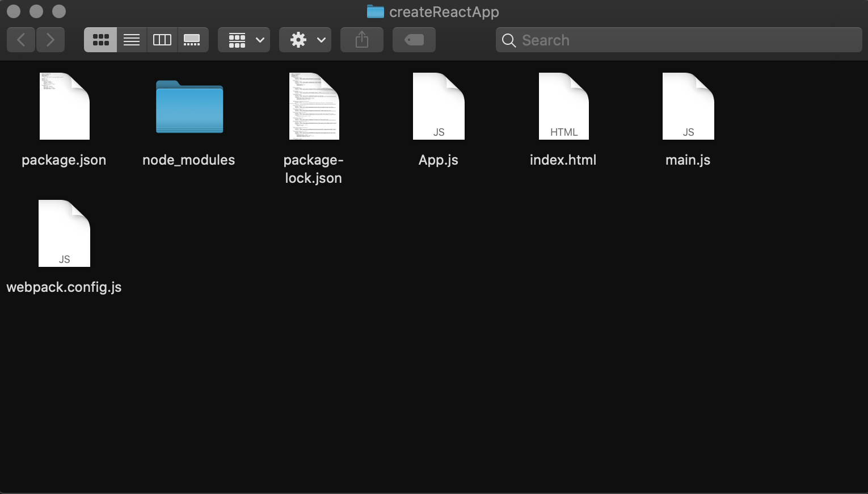
Task: Go forward with the right arrow button
Action: click(x=50, y=40)
